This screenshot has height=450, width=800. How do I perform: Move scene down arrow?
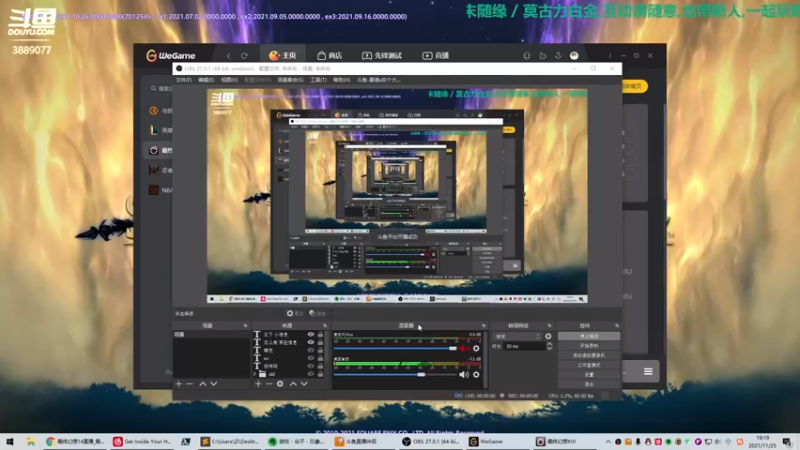click(x=214, y=384)
